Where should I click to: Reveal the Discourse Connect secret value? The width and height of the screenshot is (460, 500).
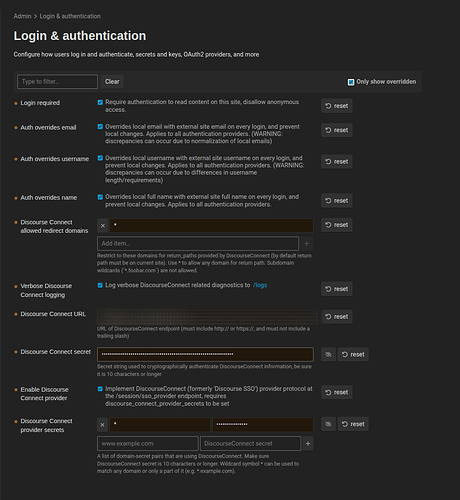pyautogui.click(x=328, y=354)
